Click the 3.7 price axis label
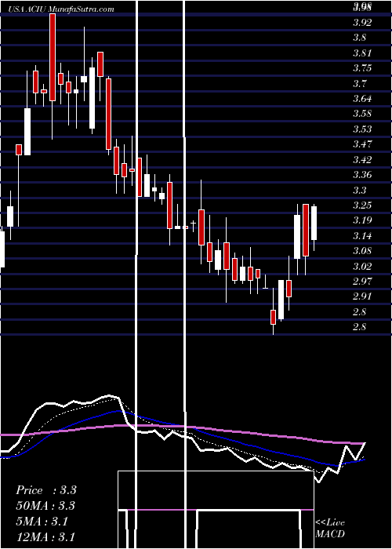 click(359, 83)
